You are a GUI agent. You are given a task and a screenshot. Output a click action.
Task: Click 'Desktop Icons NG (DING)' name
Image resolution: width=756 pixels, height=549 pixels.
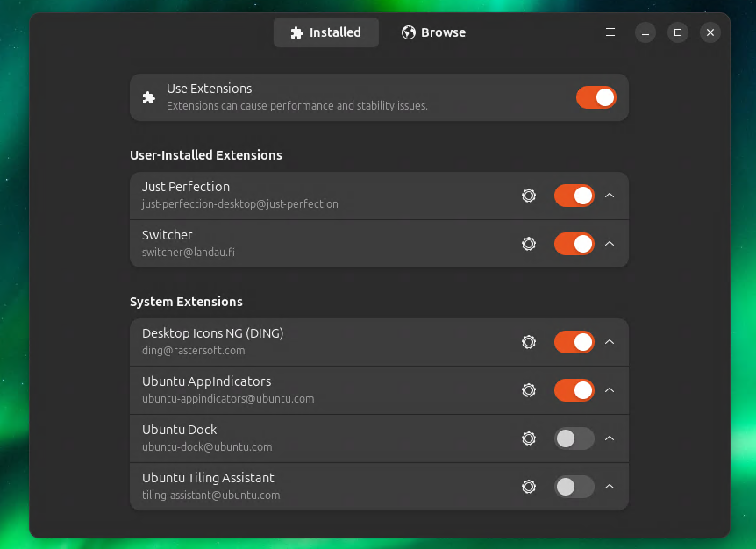tap(212, 333)
